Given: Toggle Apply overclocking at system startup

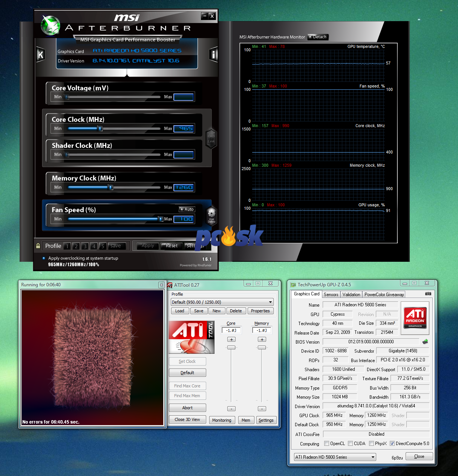Looking at the screenshot, I should [44, 258].
